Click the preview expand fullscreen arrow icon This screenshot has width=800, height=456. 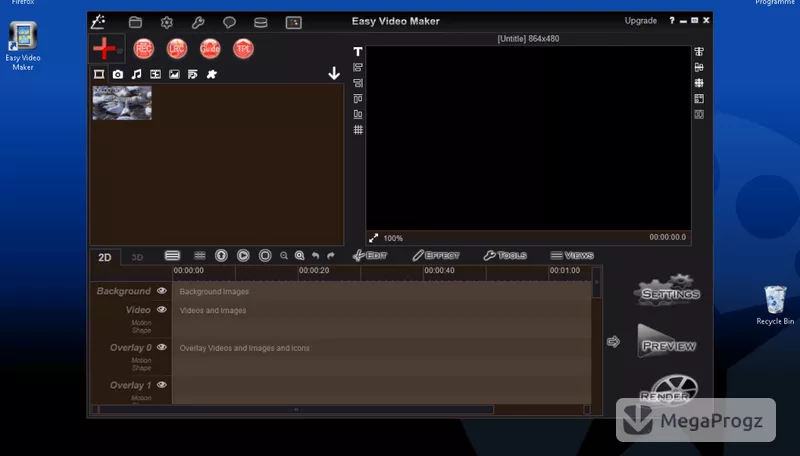coord(374,238)
